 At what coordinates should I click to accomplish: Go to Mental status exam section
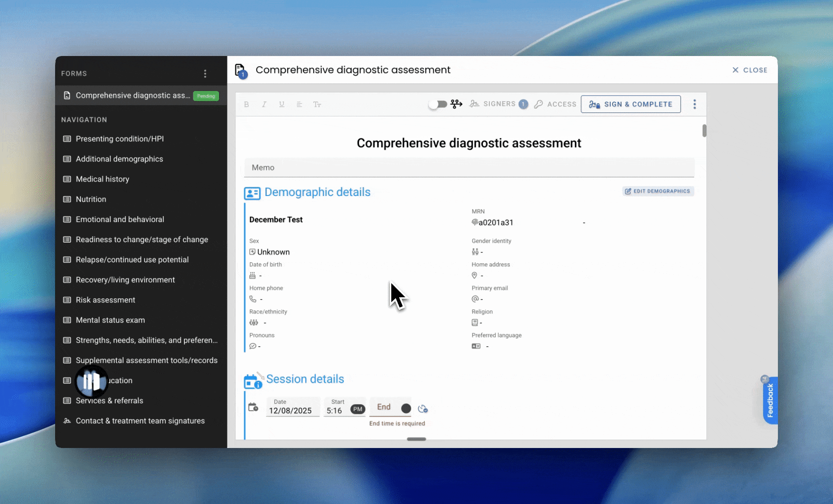point(110,320)
